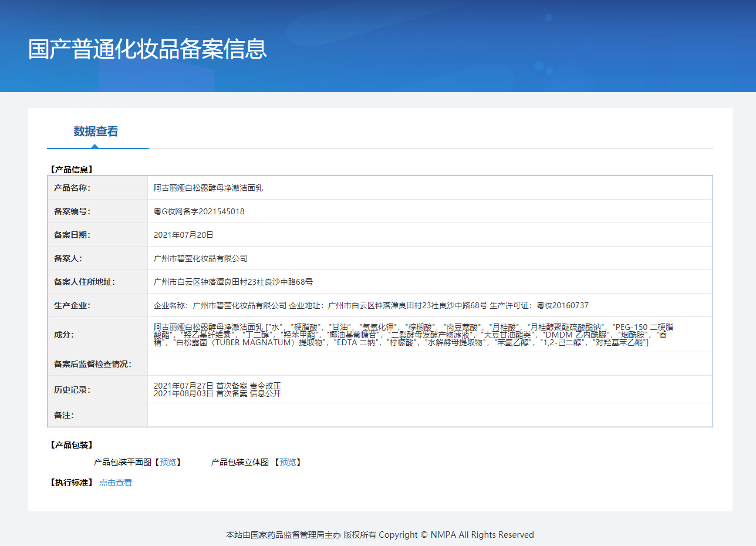Screen dimensions: 756x546
Task: Click 预览 link for 产品包装平面图
Action: click(167, 463)
